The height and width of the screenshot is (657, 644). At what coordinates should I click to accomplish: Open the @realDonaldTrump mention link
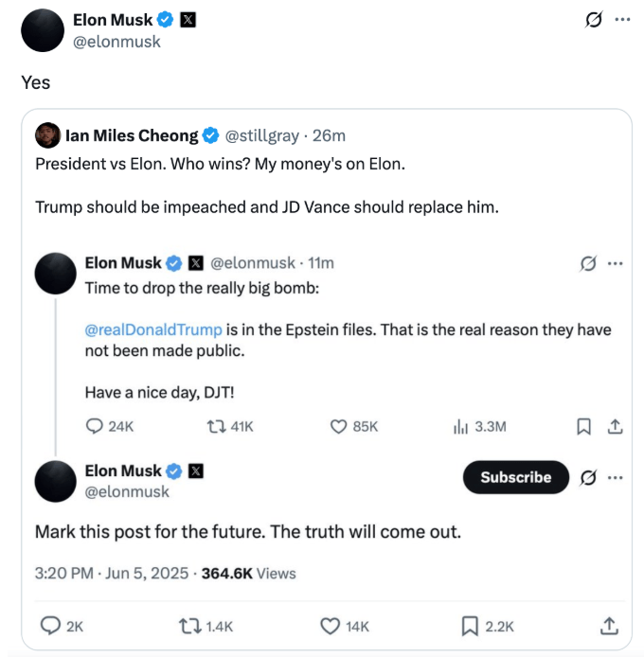point(153,329)
